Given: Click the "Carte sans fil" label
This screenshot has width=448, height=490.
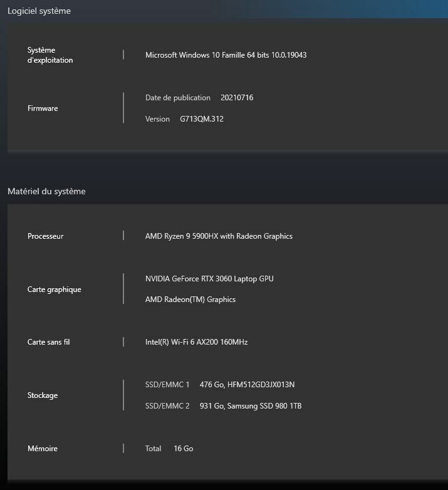Looking at the screenshot, I should (49, 342).
